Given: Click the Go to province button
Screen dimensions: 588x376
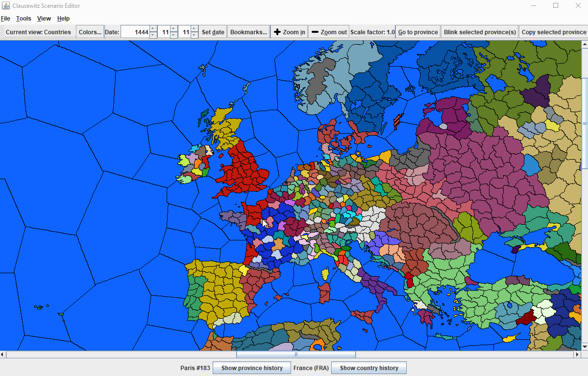Looking at the screenshot, I should click(x=418, y=32).
